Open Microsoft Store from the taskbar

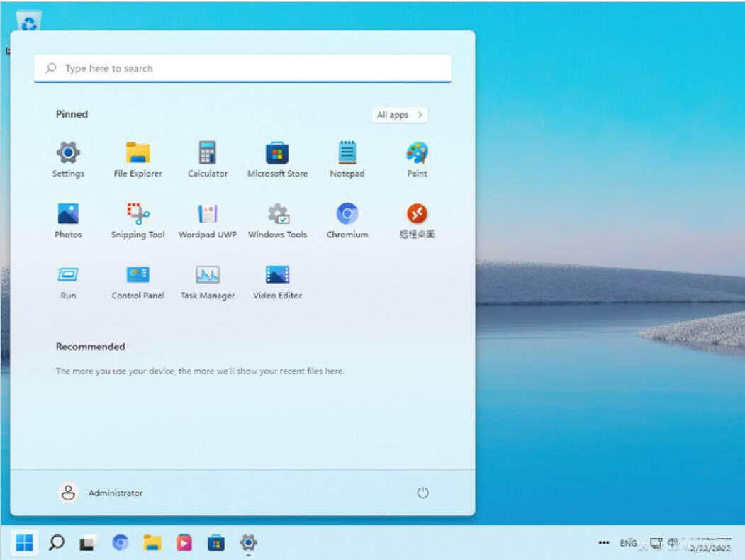(x=216, y=542)
